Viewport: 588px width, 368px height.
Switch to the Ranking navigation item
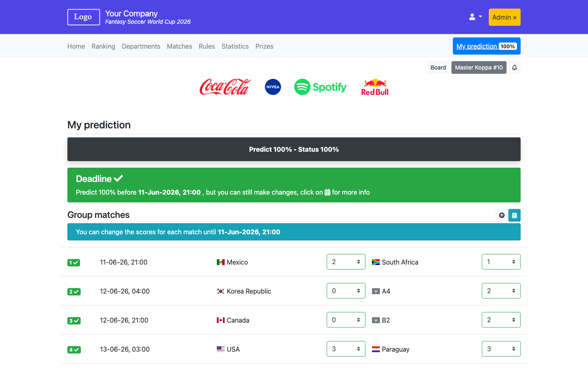click(103, 46)
